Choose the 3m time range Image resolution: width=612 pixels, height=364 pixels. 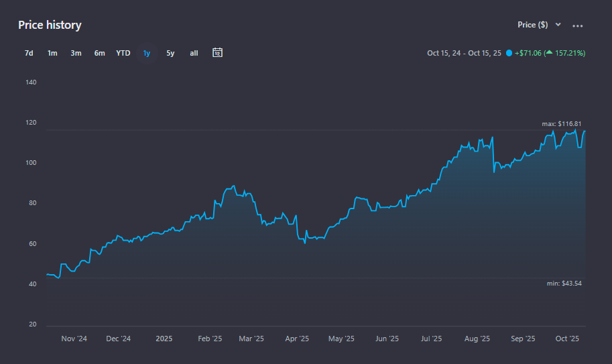click(x=76, y=53)
